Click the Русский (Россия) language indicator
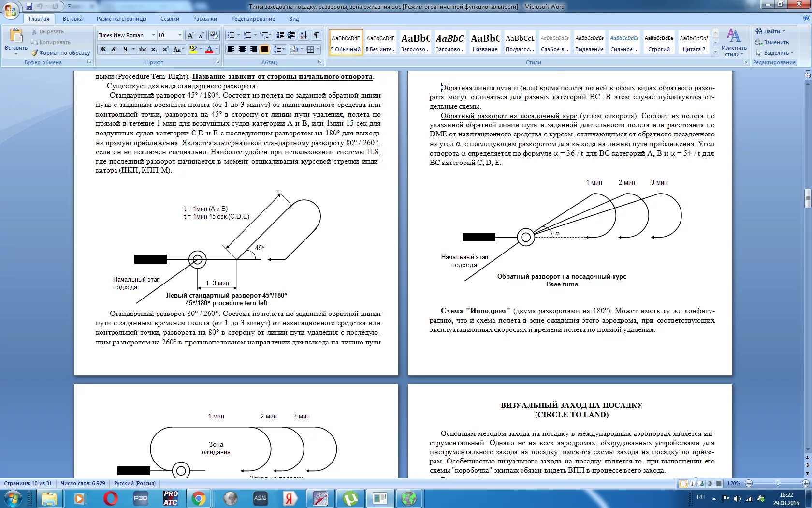 135,483
